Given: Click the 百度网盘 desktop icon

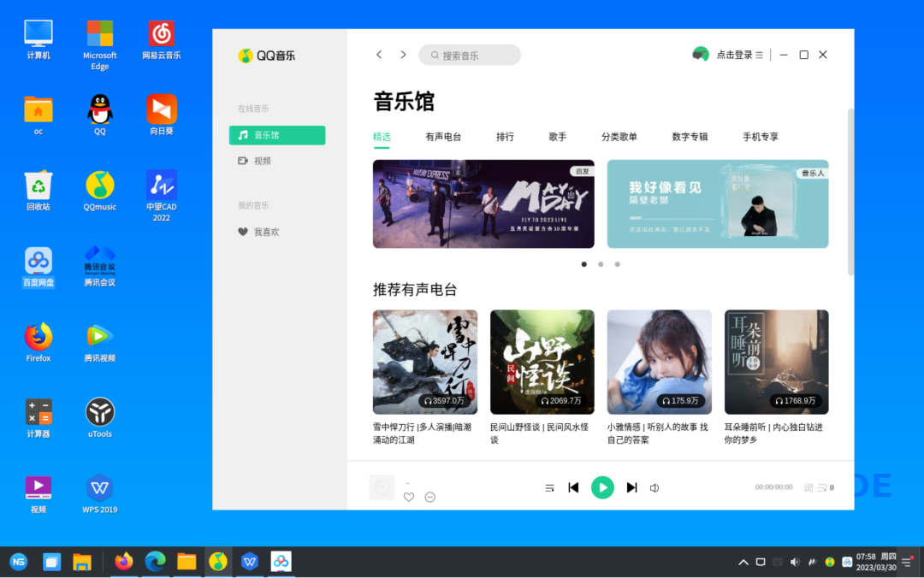Looking at the screenshot, I should pyautogui.click(x=38, y=267).
